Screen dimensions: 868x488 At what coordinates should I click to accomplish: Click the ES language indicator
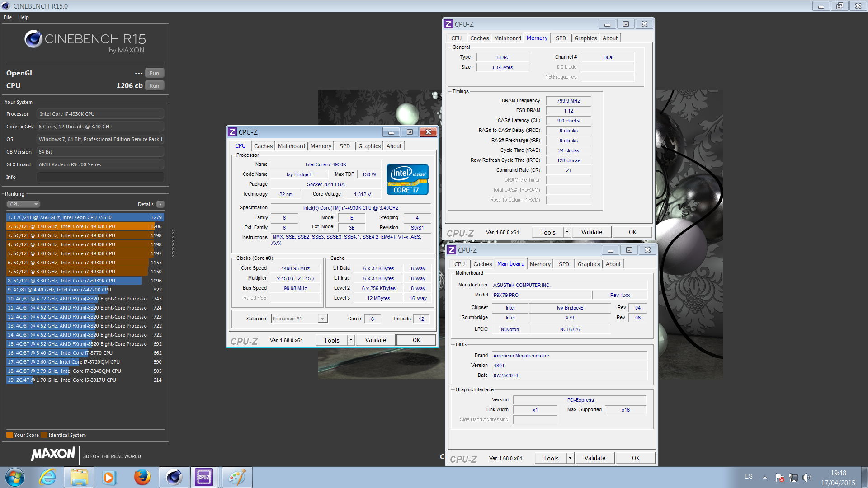tap(749, 477)
